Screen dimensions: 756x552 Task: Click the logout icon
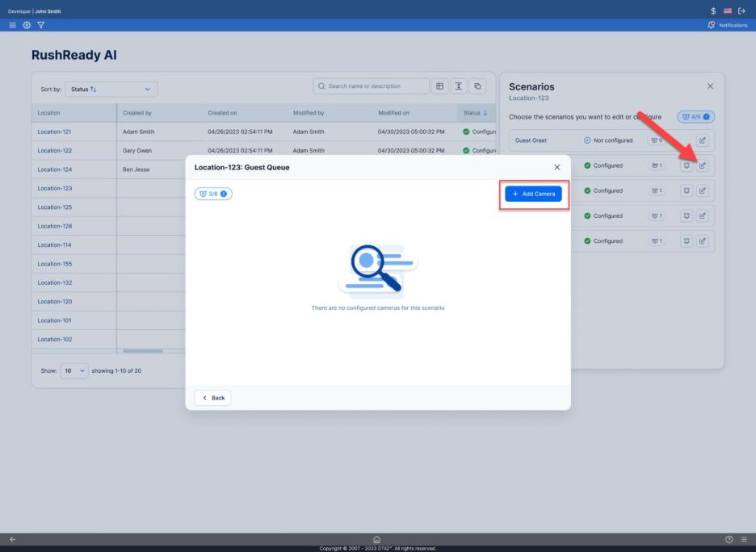(x=741, y=10)
